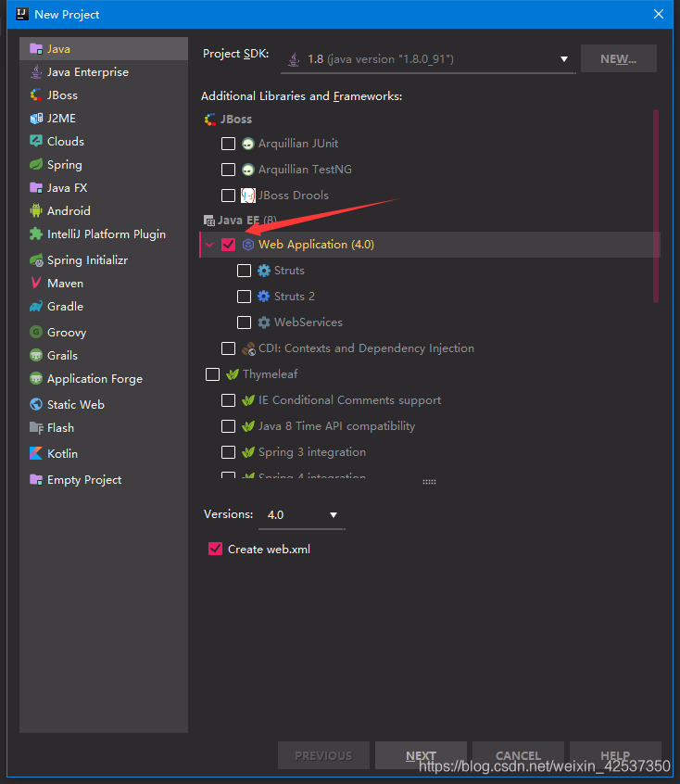Screen dimensions: 680x784
Task: Select Gradle project type
Action: (104, 306)
